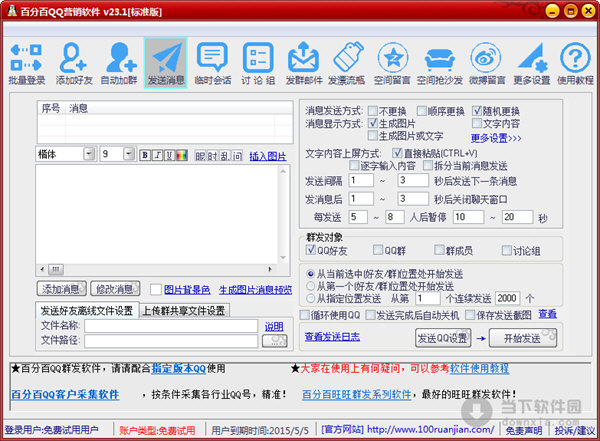Click the message editor horizontal scrollbar thumb
The height and width of the screenshot is (441, 600).
pyautogui.click(x=56, y=270)
